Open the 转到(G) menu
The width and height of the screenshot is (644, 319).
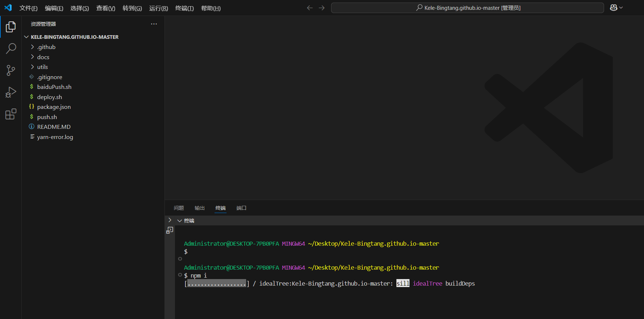(132, 8)
